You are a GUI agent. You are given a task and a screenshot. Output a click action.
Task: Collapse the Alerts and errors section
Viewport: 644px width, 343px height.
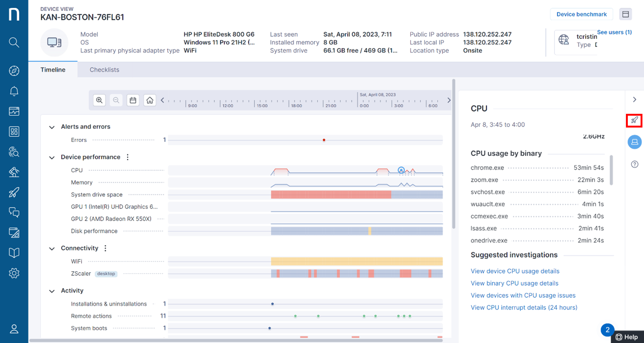tap(52, 127)
